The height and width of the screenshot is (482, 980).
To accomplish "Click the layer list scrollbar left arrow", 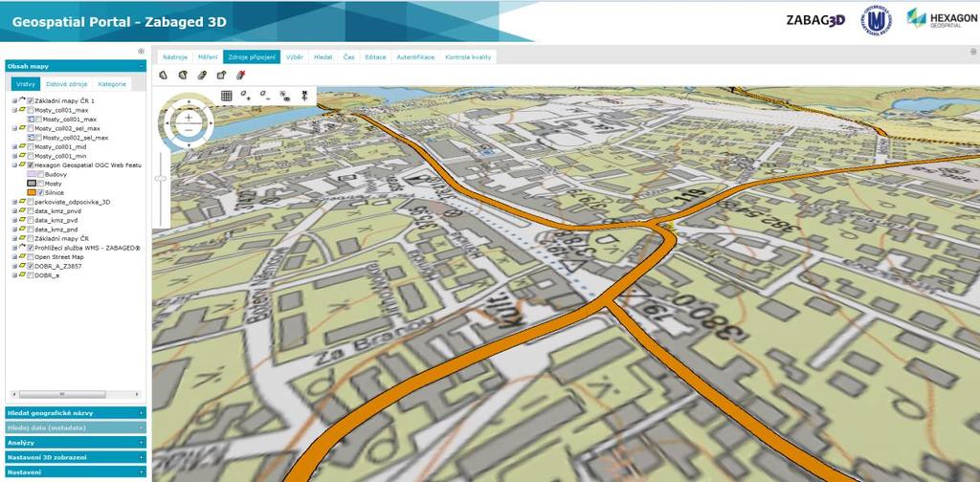I will (x=13, y=395).
